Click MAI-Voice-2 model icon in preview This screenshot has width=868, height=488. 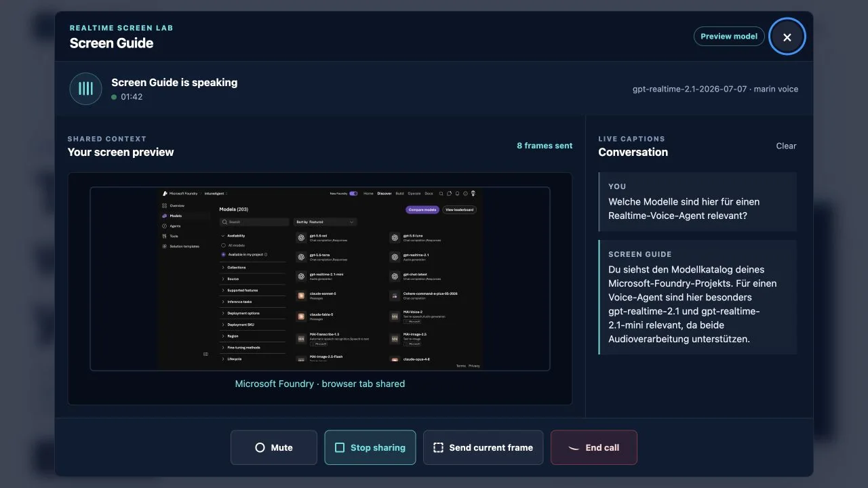[x=394, y=316]
